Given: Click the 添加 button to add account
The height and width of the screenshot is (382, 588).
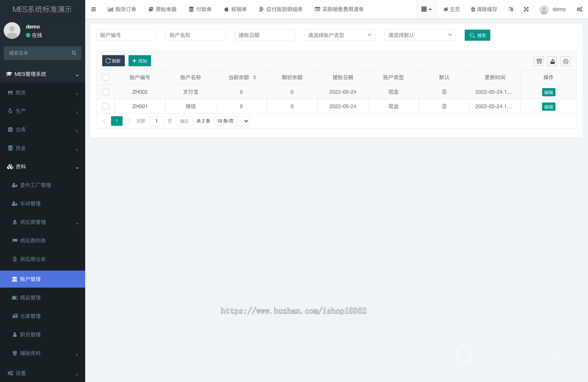Looking at the screenshot, I should (x=140, y=61).
